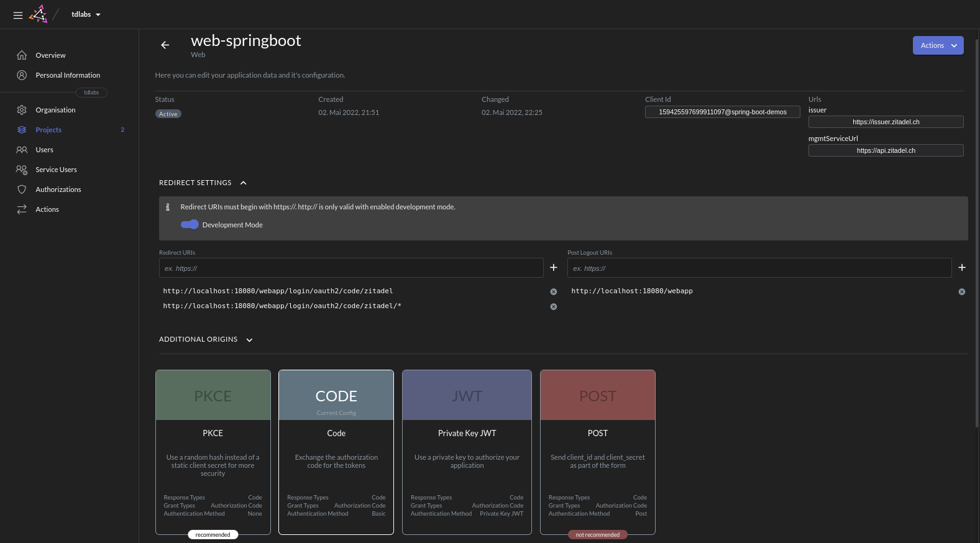Click the Projects layers icon
The height and width of the screenshot is (543, 980).
pyautogui.click(x=22, y=130)
